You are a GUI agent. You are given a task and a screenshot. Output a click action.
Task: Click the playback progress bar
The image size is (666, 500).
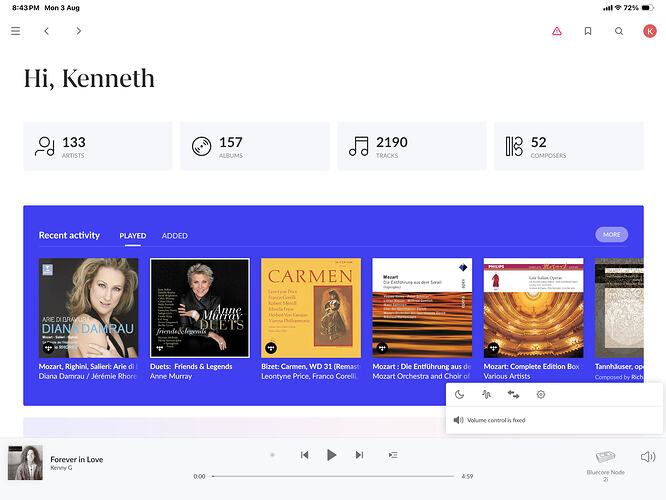click(x=333, y=476)
